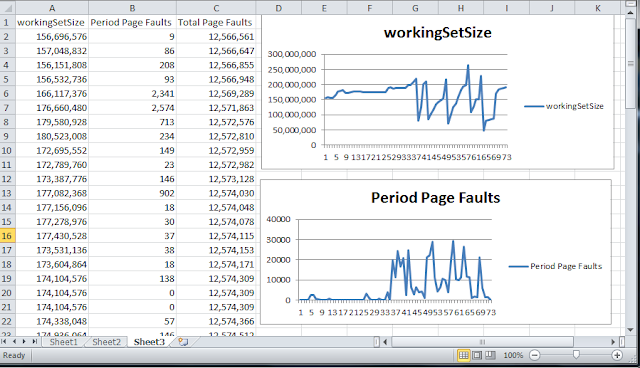Image resolution: width=640 pixels, height=368 pixels.
Task: Click the Select All corner button
Action: tap(7, 8)
